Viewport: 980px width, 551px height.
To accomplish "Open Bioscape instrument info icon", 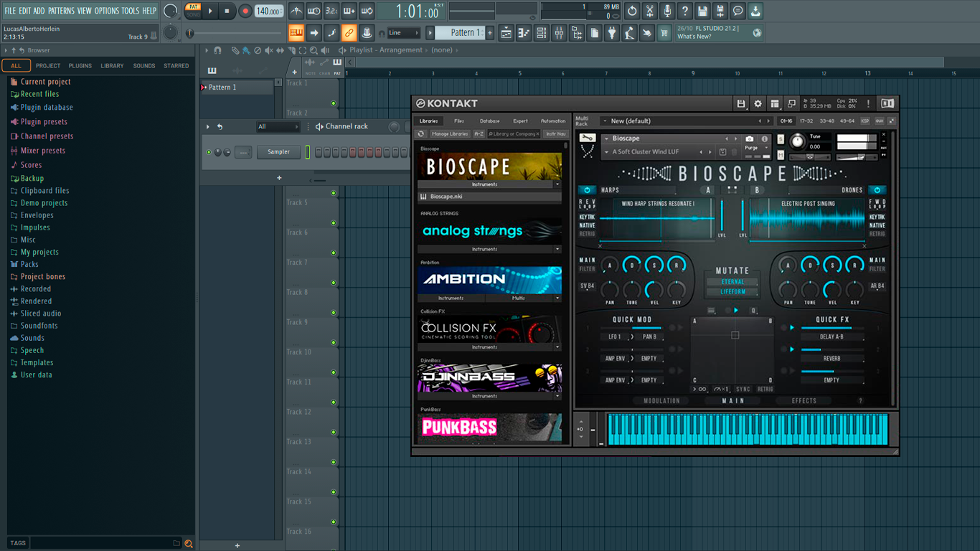I will pyautogui.click(x=764, y=138).
